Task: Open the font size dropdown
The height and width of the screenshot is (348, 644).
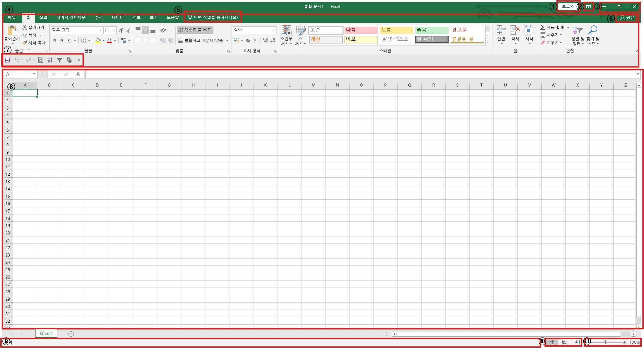Action: (x=114, y=30)
